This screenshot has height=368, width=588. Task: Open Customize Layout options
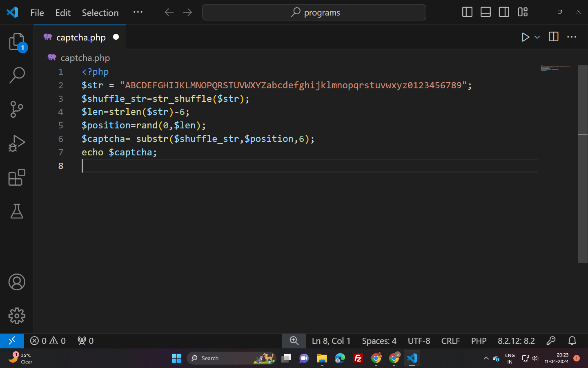click(523, 12)
